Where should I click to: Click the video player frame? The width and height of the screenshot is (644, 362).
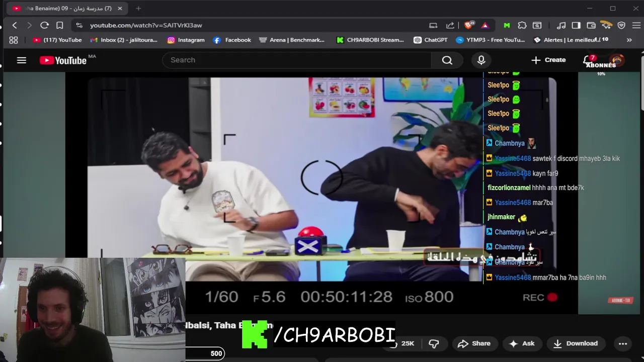(322, 194)
